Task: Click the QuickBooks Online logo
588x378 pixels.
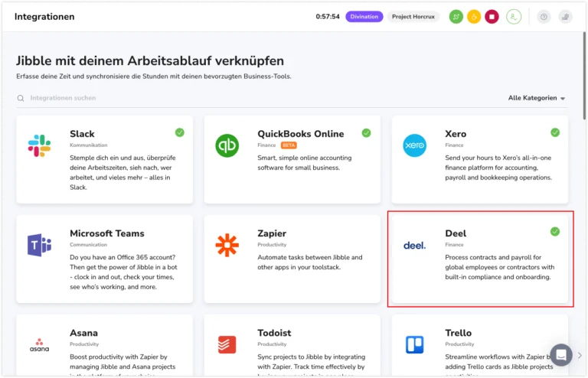Action: pos(227,145)
